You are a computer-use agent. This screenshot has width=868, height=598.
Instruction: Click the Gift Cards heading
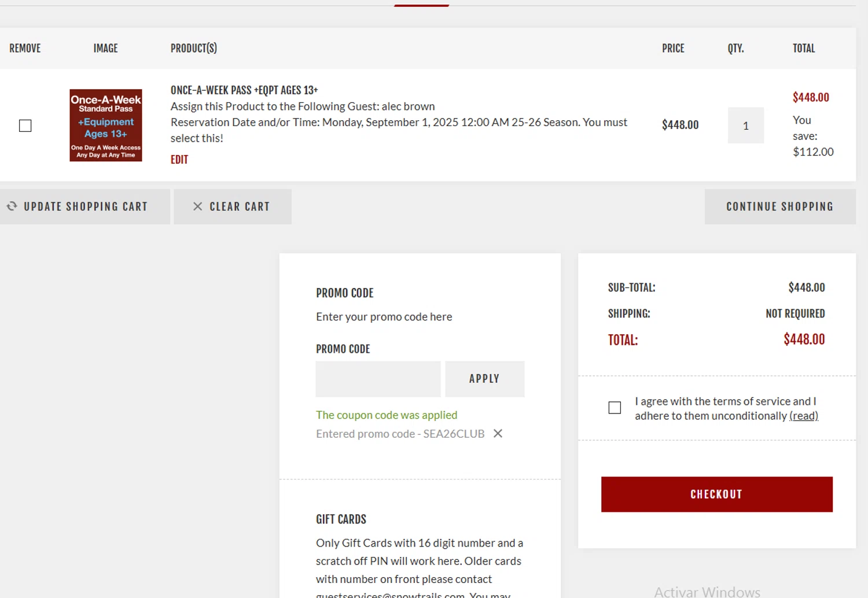coord(341,519)
